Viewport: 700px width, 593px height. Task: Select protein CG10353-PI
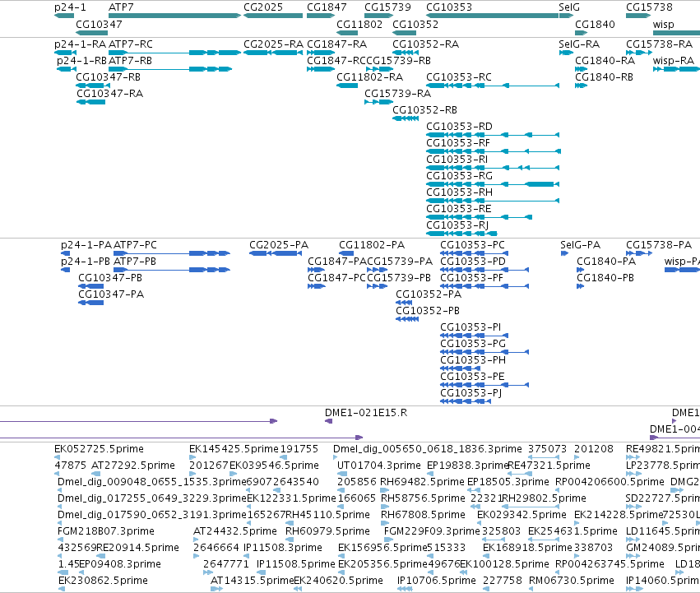(474, 336)
